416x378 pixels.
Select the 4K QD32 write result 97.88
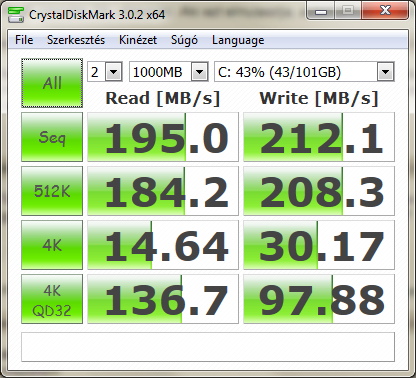pyautogui.click(x=319, y=299)
